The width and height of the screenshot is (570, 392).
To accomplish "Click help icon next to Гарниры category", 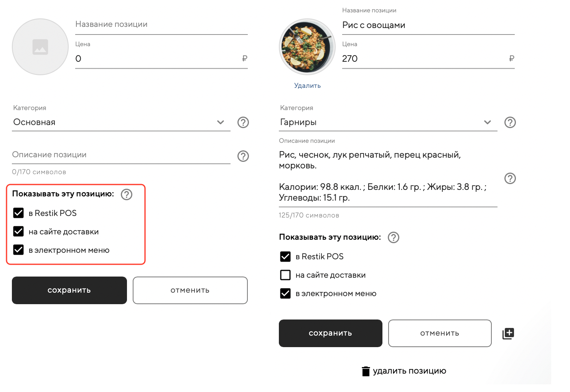I will coord(510,122).
